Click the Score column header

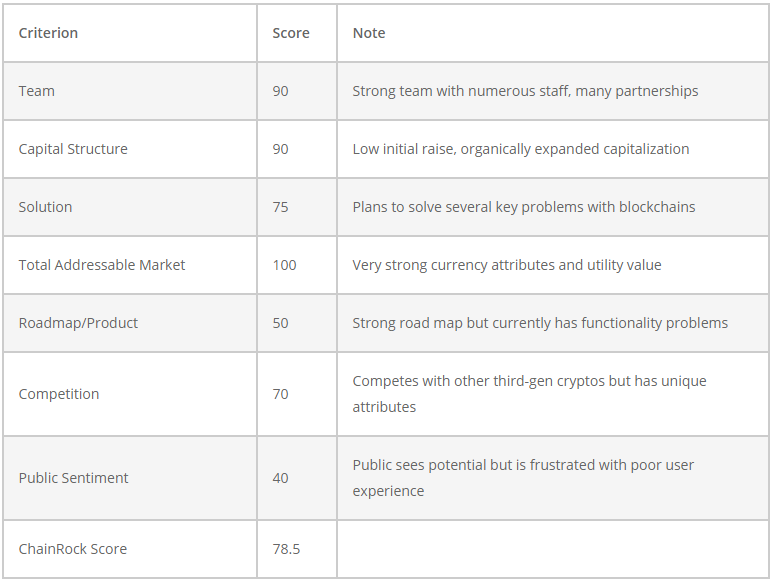(x=290, y=33)
